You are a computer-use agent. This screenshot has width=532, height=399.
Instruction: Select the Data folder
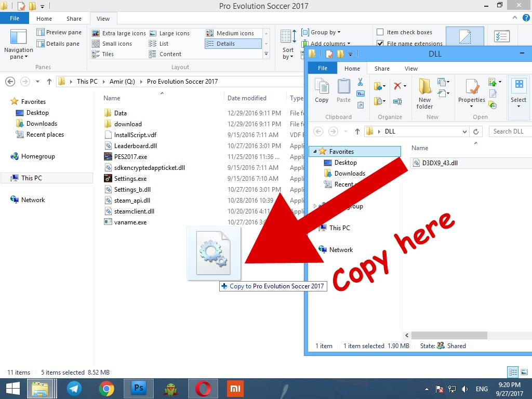[121, 113]
